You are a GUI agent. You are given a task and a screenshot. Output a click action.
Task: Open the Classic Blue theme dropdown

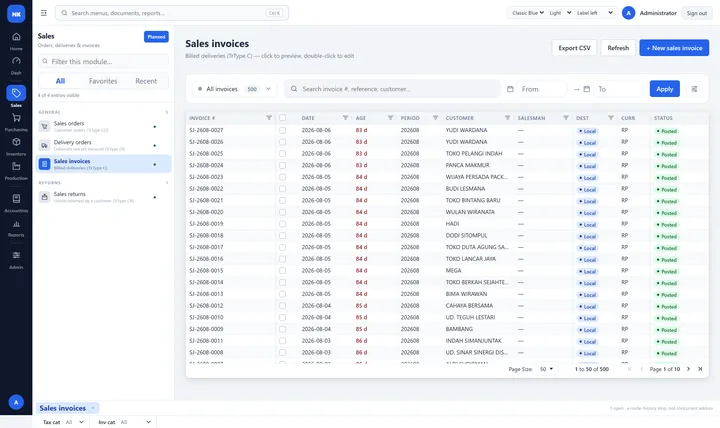[528, 13]
